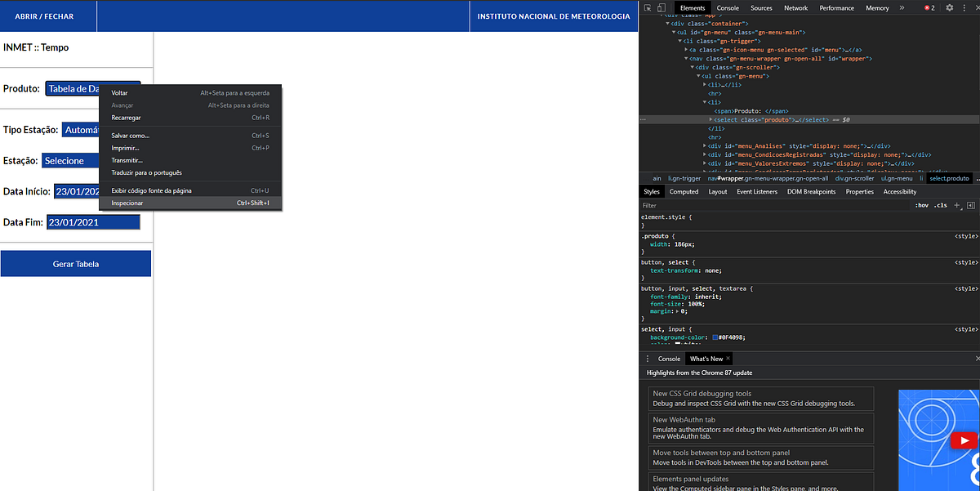Click the Data Início date field
980x491 pixels.
76,191
